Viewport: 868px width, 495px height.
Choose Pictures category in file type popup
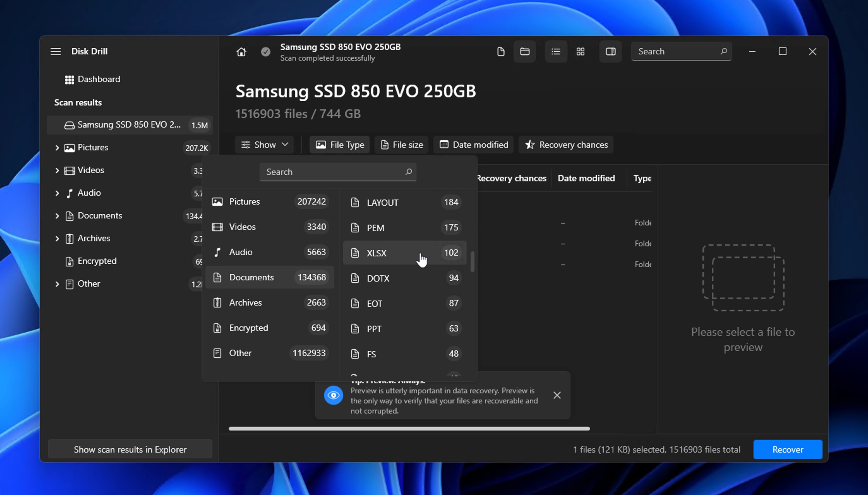point(270,202)
